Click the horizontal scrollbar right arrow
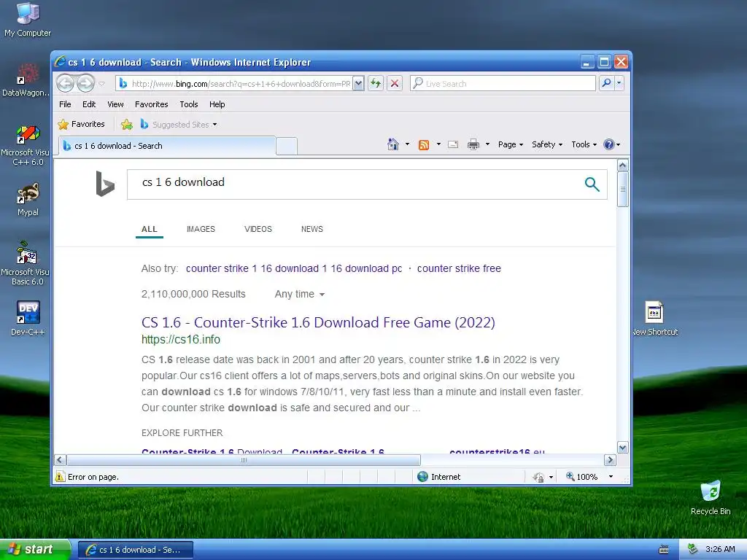 pyautogui.click(x=610, y=460)
